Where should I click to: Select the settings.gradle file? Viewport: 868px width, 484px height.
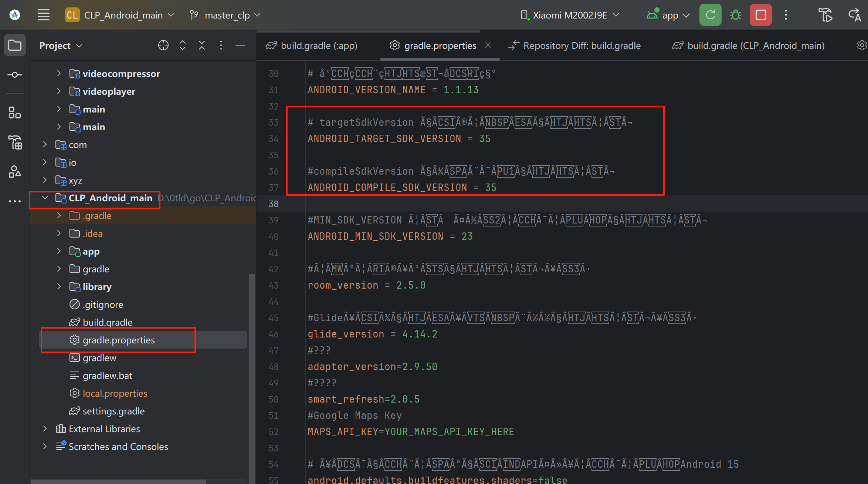pyautogui.click(x=107, y=411)
